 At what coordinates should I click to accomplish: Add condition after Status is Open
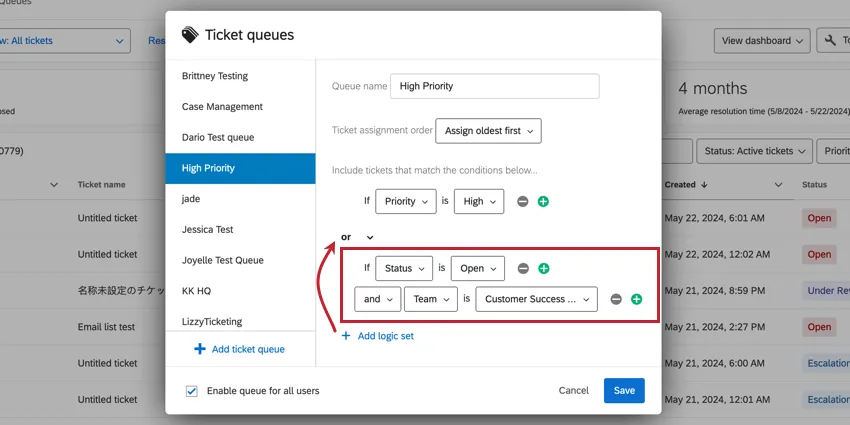point(543,268)
